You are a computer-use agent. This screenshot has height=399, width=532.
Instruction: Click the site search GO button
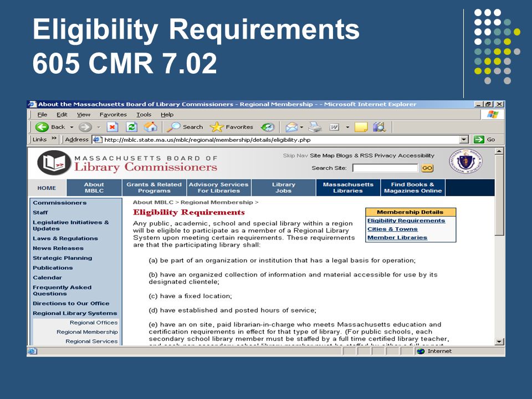[427, 168]
